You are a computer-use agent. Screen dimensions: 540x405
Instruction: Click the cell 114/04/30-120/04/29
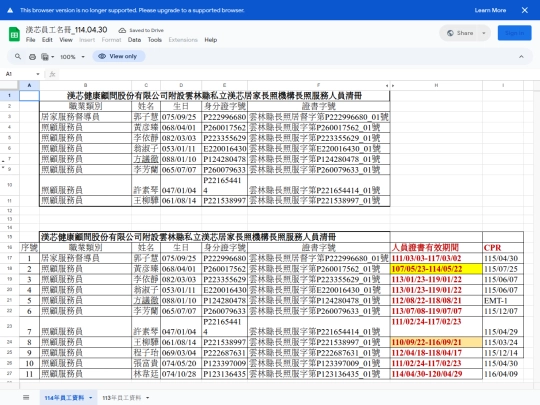pos(436,374)
